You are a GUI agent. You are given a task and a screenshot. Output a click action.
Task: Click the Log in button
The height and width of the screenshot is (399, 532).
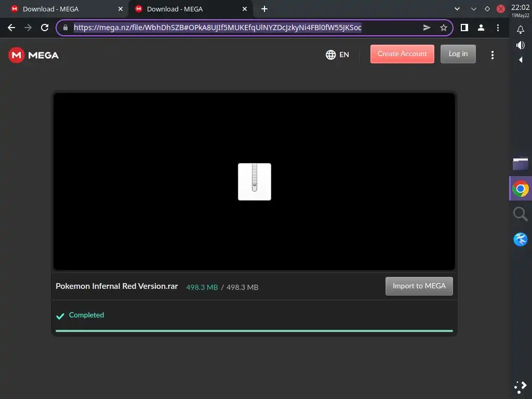pyautogui.click(x=458, y=54)
